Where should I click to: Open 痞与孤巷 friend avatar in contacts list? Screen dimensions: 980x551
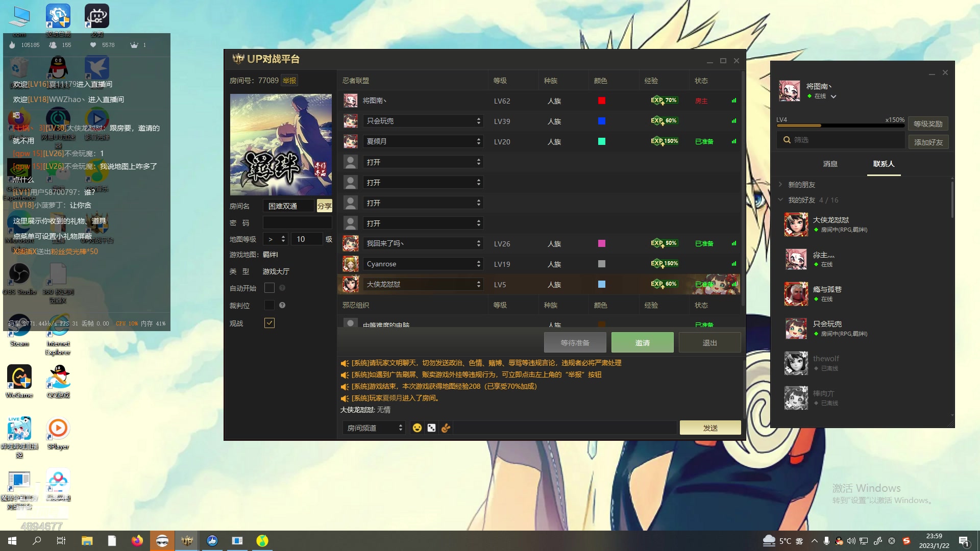pyautogui.click(x=796, y=294)
